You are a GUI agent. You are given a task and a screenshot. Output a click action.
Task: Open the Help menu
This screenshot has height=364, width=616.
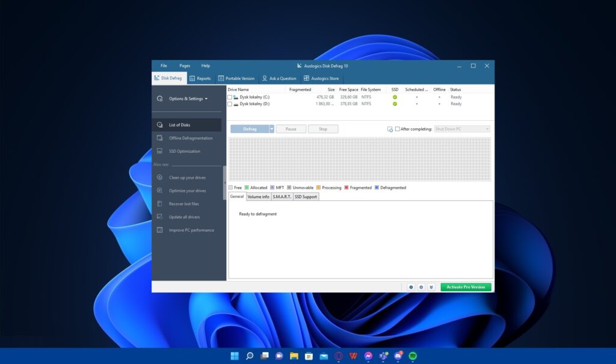206,66
